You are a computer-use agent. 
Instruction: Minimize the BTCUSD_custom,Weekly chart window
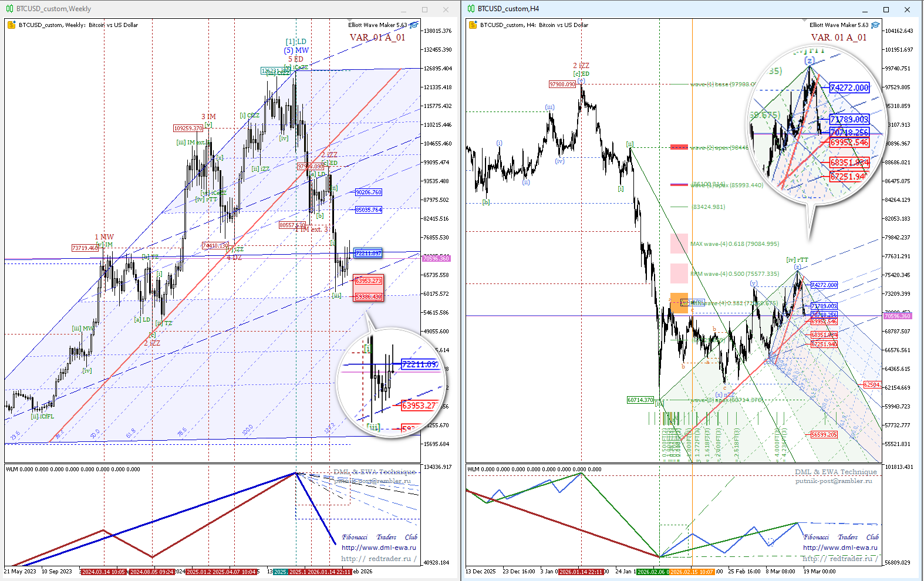click(x=403, y=9)
